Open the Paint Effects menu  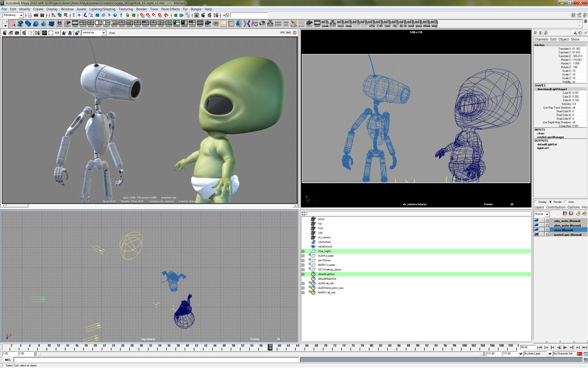click(x=170, y=9)
